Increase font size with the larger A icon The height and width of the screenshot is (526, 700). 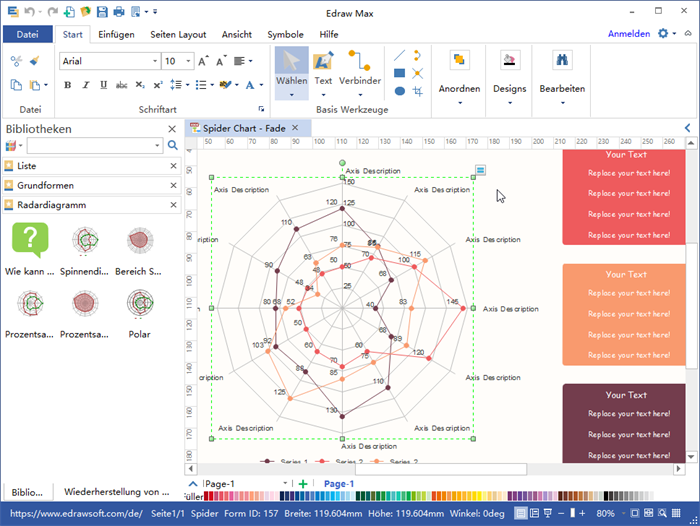tap(203, 61)
